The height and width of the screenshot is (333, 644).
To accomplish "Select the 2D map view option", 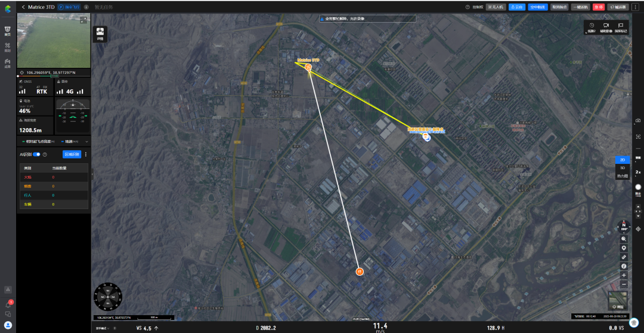I will [x=622, y=160].
